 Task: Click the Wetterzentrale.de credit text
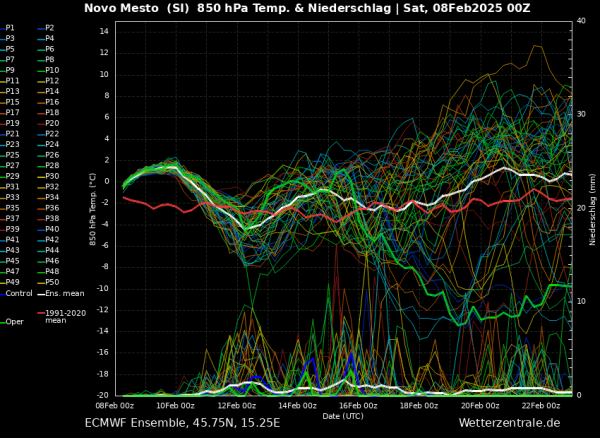coord(509,423)
